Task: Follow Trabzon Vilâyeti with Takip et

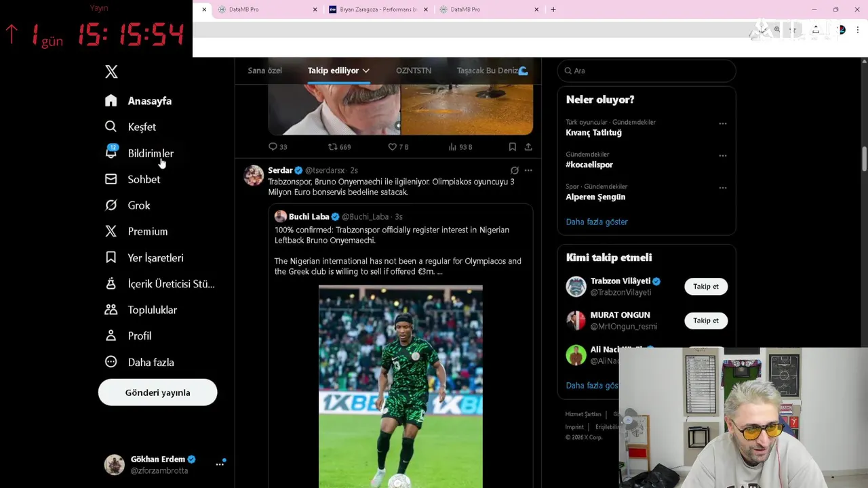Action: pos(706,286)
